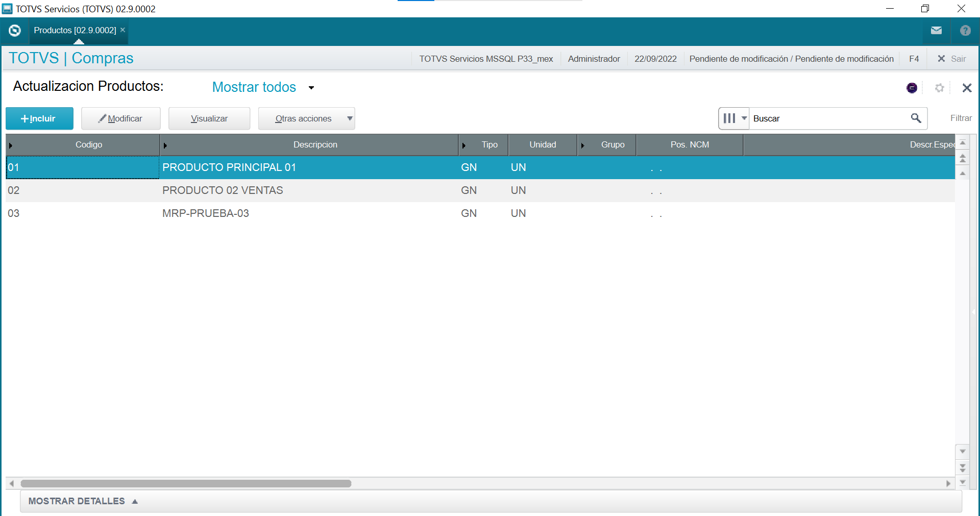Click the 22/09/2022 date label
This screenshot has height=516, width=980.
pyautogui.click(x=655, y=59)
